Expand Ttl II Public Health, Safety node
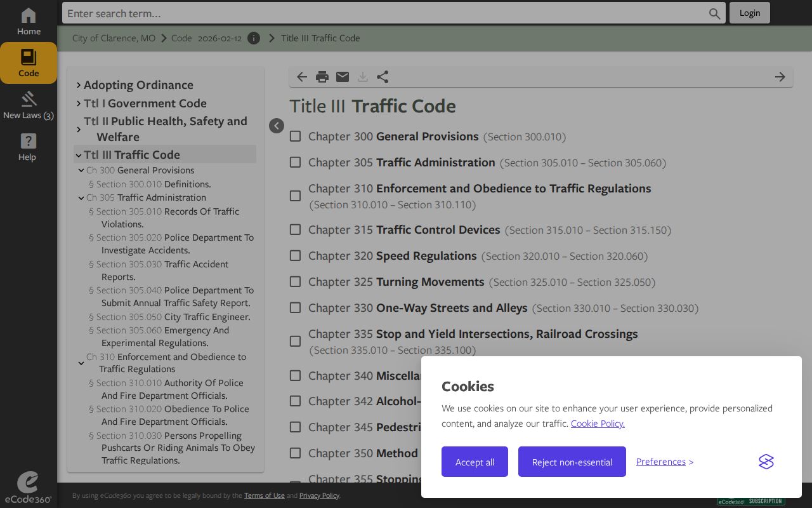Viewport: 812px width, 508px height. click(x=79, y=130)
